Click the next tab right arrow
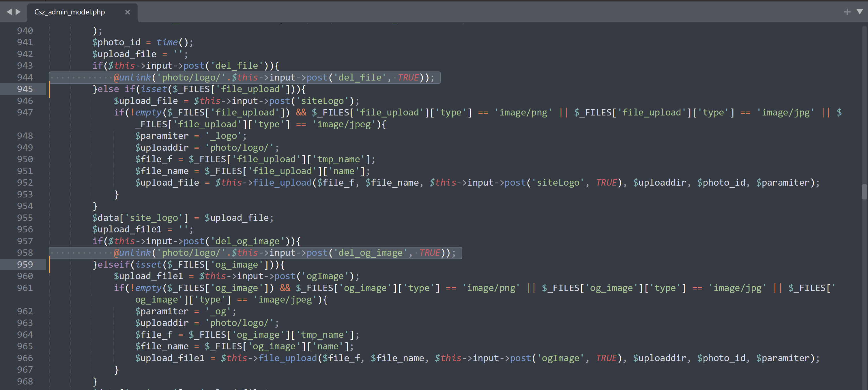 18,12
